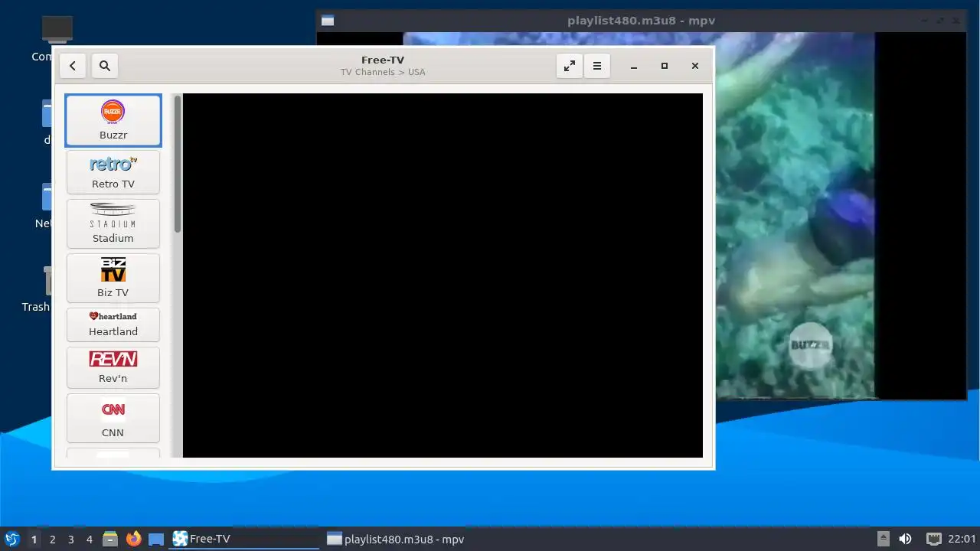This screenshot has width=980, height=551.
Task: Toggle fullscreen in the Free-TV header
Action: [x=570, y=66]
